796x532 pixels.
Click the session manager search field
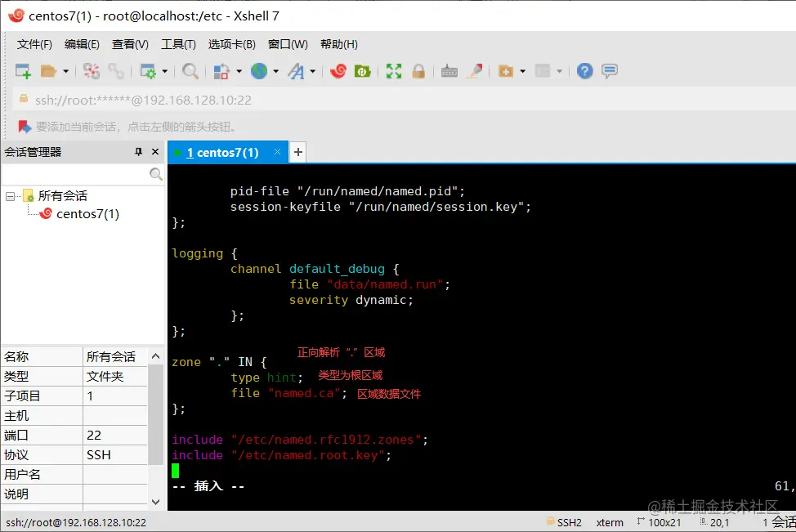pyautogui.click(x=76, y=174)
